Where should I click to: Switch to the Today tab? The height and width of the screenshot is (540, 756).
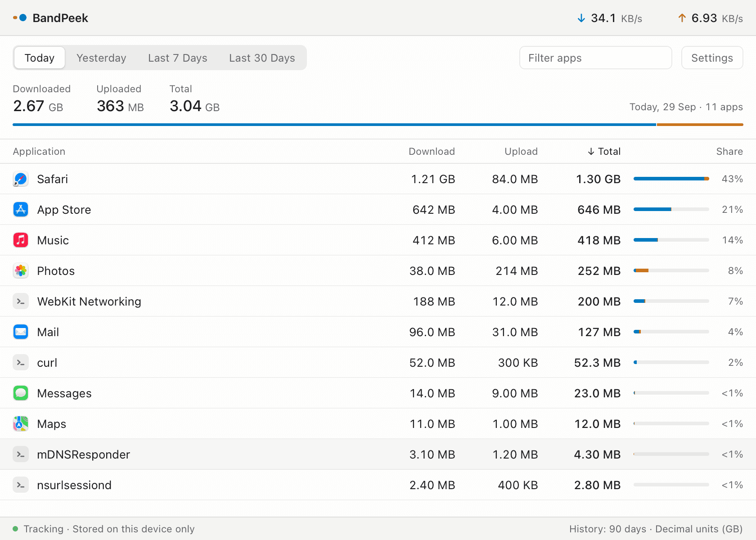pos(40,58)
